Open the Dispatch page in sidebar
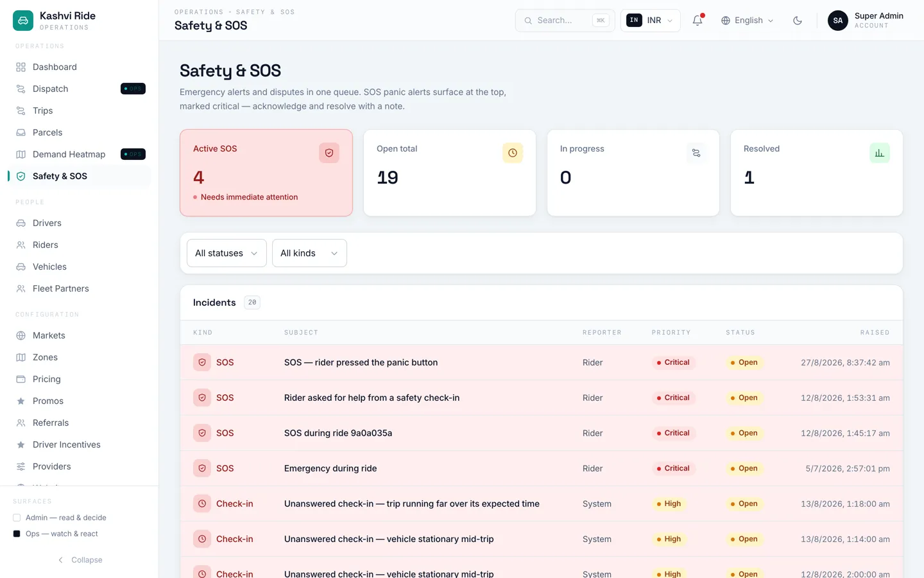 tap(80, 89)
